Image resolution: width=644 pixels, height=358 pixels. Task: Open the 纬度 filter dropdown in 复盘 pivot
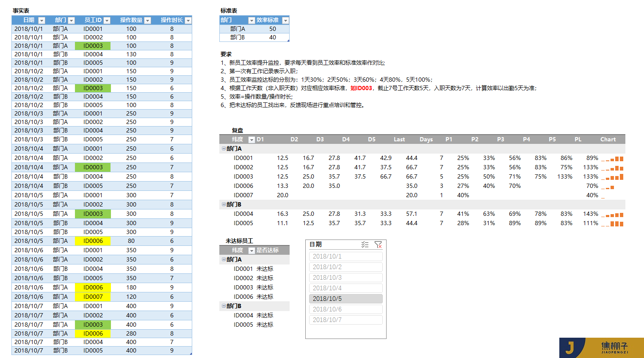coord(252,140)
